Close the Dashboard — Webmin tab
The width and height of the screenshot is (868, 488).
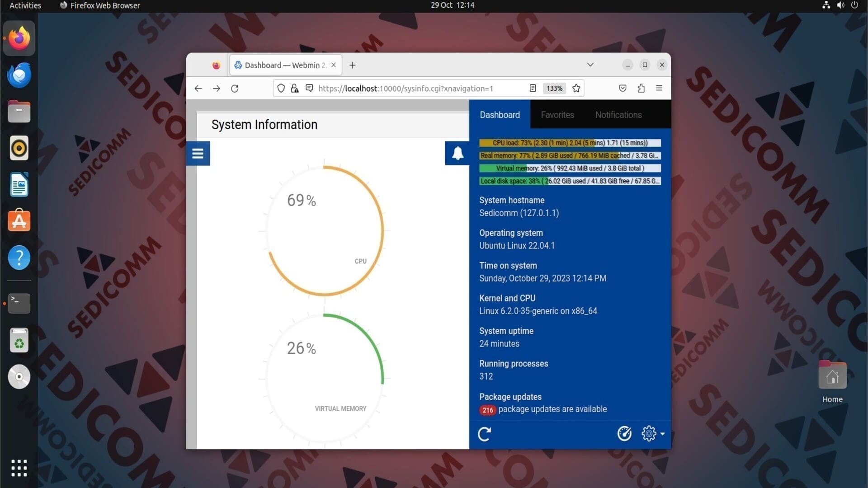(x=333, y=65)
